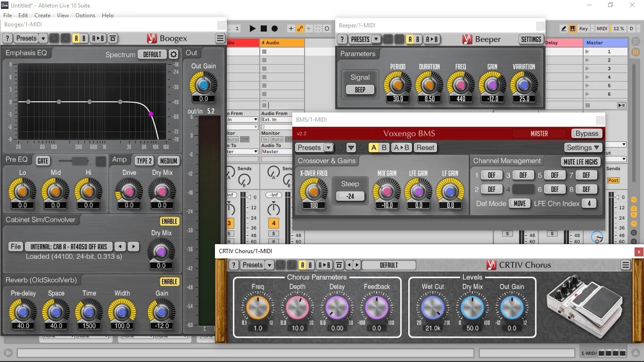Click Beeper help question-mark icon

pyautogui.click(x=342, y=39)
